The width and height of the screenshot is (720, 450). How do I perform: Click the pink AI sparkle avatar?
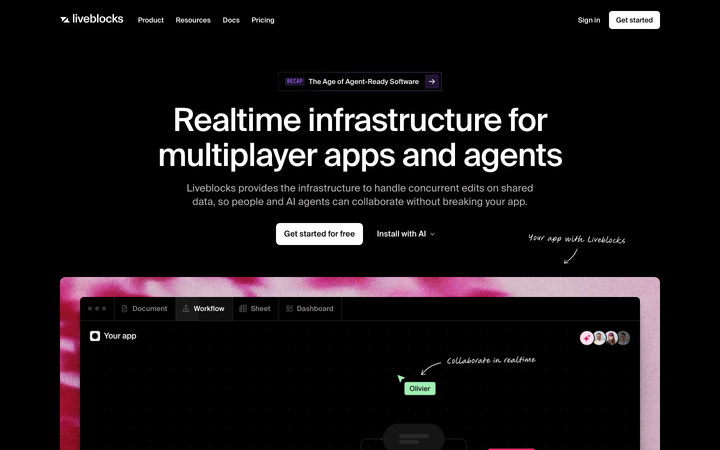point(586,338)
